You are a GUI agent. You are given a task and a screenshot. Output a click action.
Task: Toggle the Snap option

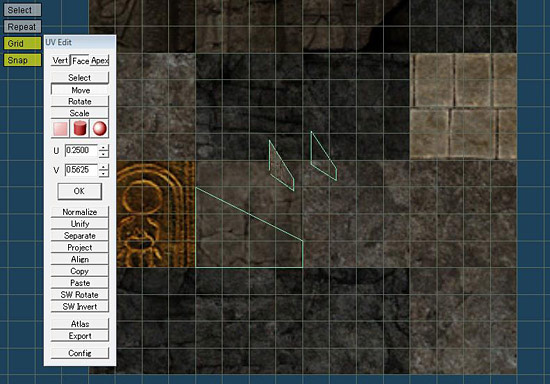pos(22,60)
